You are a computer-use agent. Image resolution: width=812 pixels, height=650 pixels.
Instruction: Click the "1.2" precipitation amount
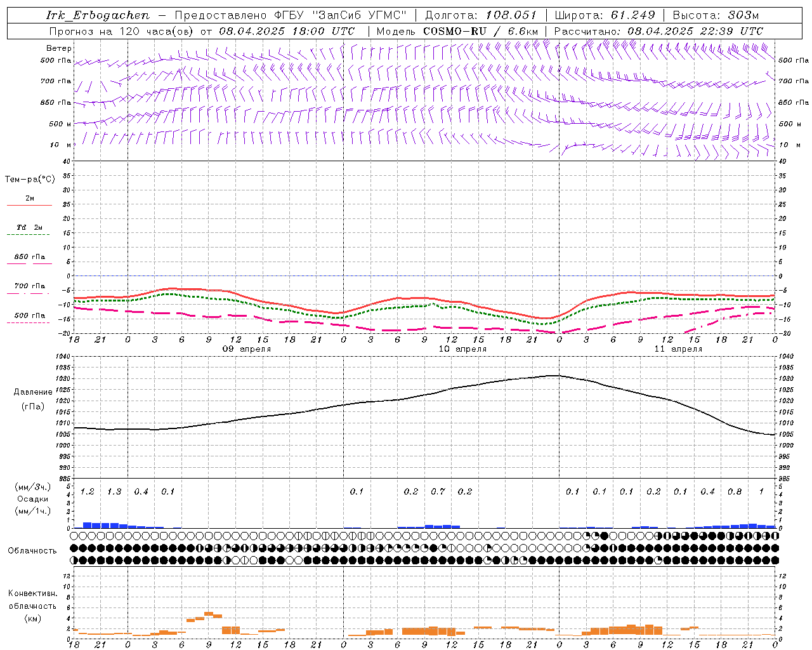[88, 492]
